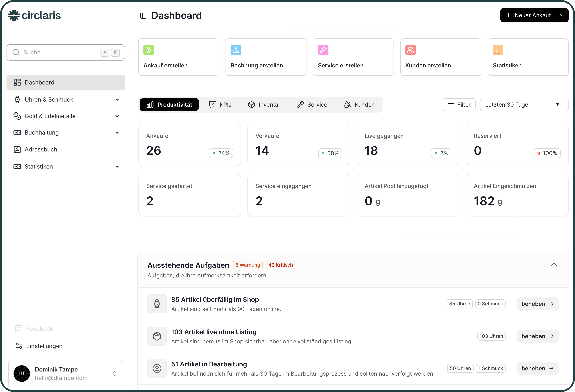Switch to the KPIs tab

pos(220,105)
